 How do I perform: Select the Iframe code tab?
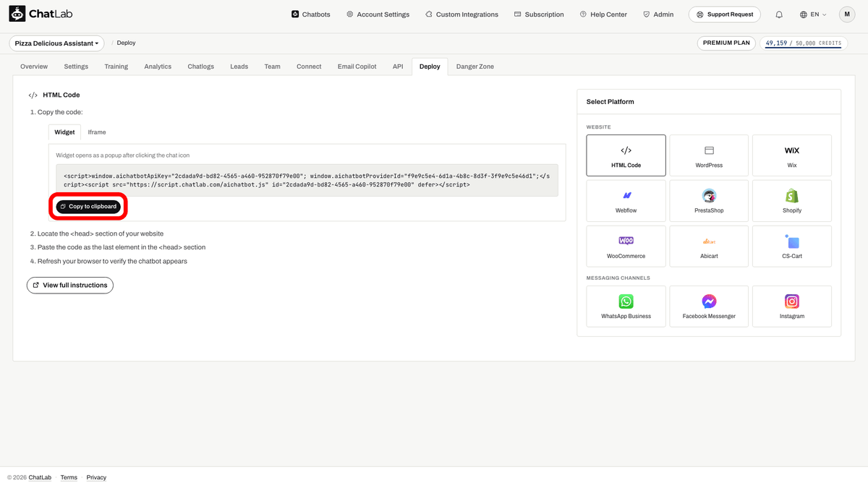point(97,132)
